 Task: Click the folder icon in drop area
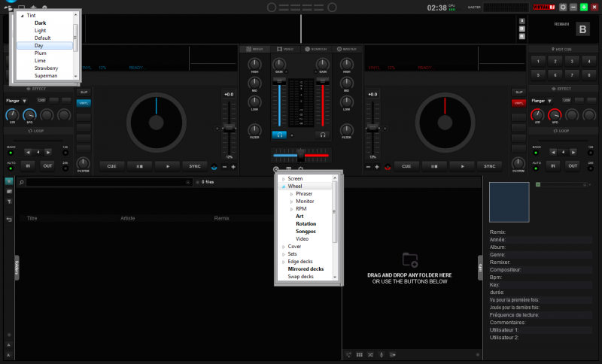(x=410, y=259)
